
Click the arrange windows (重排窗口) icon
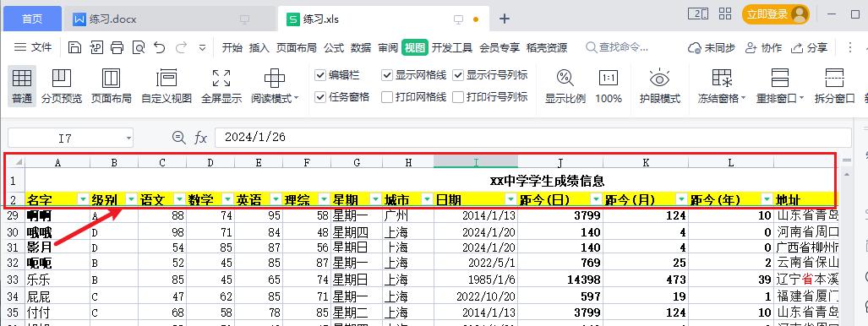point(780,79)
